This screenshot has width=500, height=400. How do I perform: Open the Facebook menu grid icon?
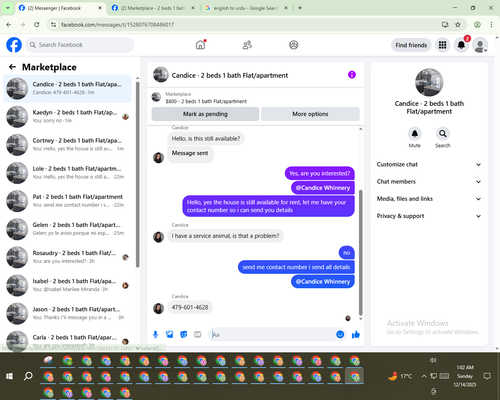coord(442,45)
